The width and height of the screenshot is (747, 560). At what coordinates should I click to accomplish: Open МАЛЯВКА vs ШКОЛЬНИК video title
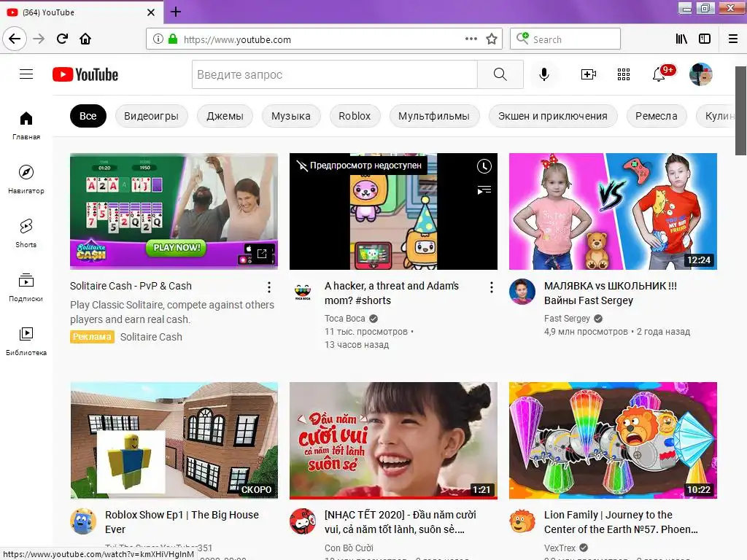coord(611,293)
